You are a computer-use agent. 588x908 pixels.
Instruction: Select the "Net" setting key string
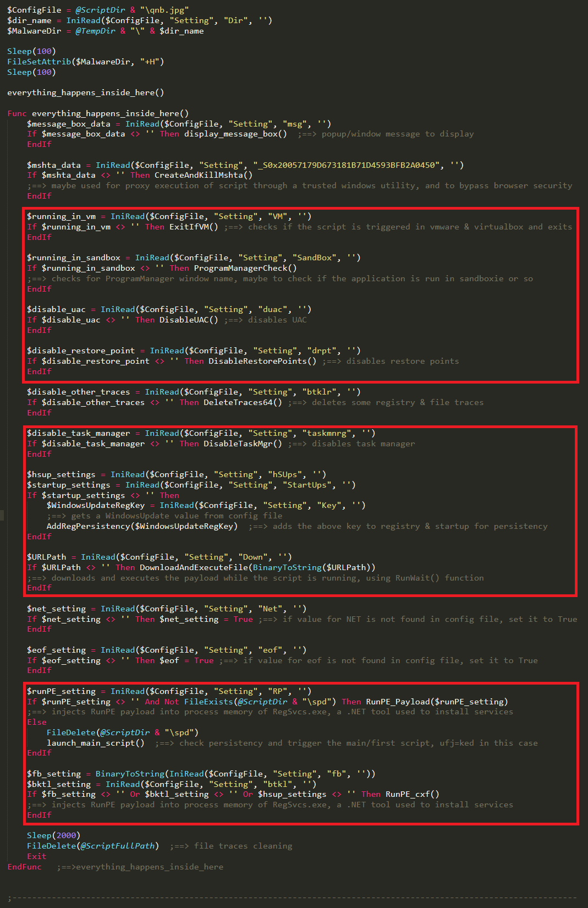(x=270, y=609)
